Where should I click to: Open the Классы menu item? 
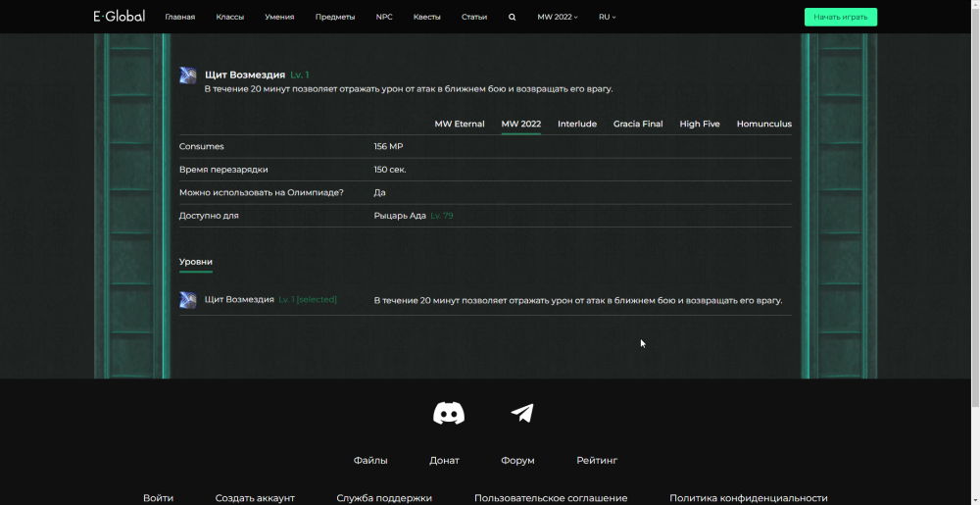pyautogui.click(x=230, y=17)
